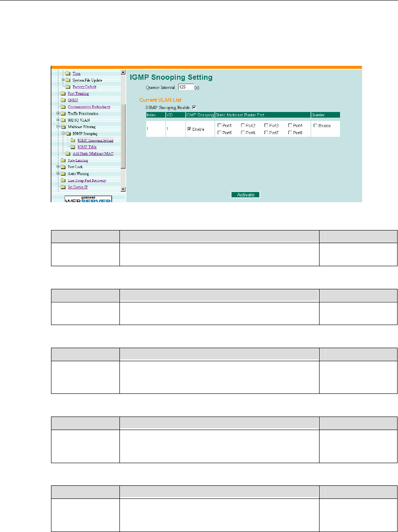The height and width of the screenshot is (532, 398).
Task: Collapse the Multicast Filtering tree node
Action: tap(58, 127)
